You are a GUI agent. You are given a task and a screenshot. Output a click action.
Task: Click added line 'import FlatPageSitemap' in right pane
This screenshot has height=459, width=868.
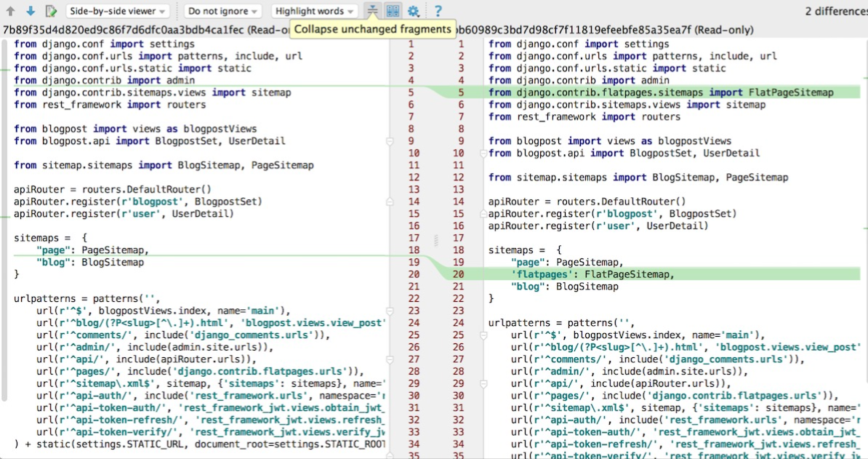click(661, 92)
